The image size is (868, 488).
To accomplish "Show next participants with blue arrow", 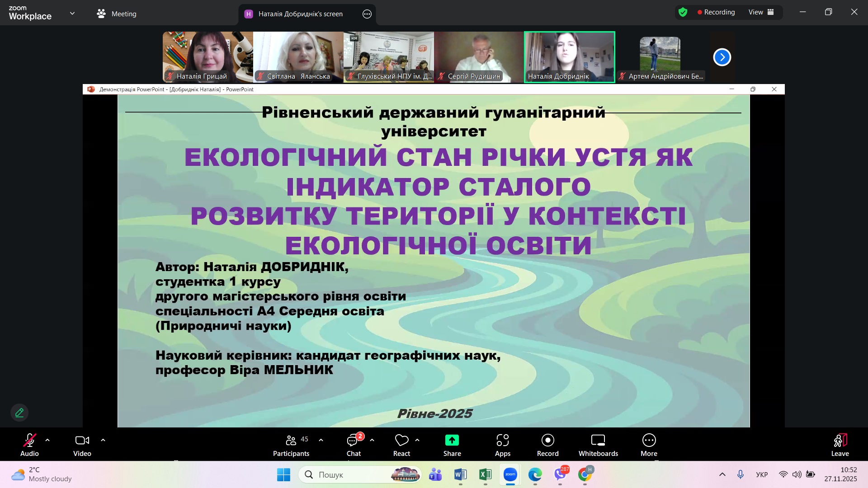I will (722, 57).
